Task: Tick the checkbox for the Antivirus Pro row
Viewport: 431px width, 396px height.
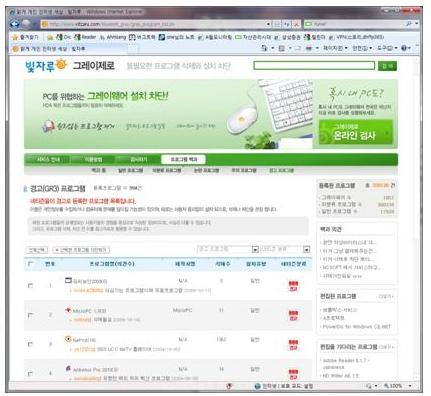Action: 30,373
